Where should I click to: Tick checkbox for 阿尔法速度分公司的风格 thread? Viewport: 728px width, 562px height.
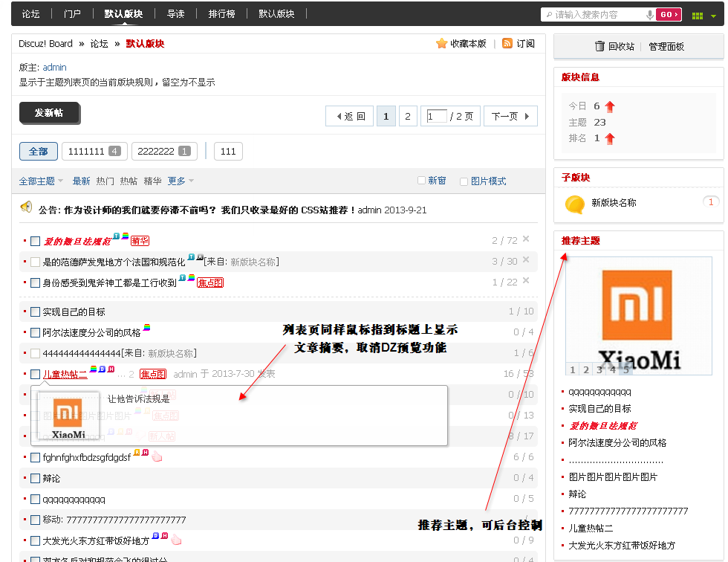pos(35,332)
